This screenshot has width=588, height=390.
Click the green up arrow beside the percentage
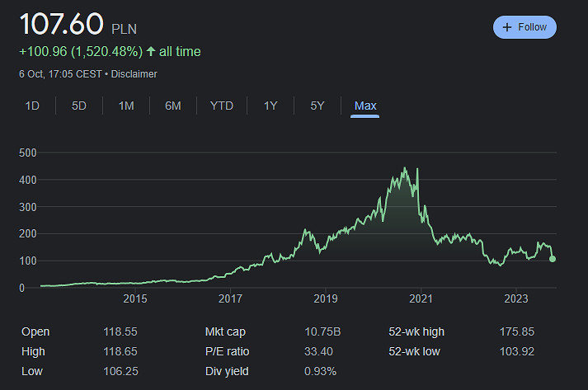pyautogui.click(x=150, y=52)
